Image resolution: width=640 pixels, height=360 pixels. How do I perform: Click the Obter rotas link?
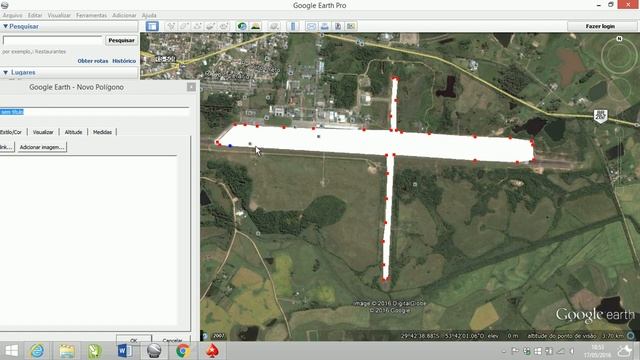(93, 61)
